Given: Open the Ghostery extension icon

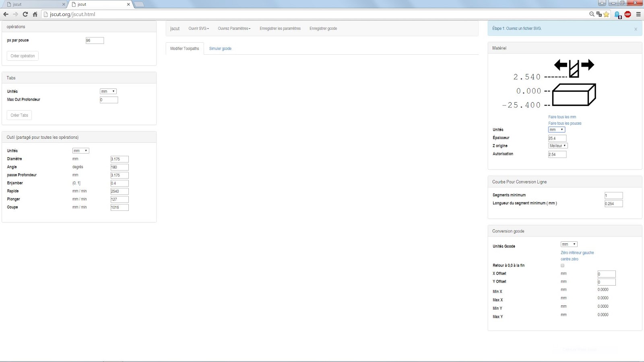Looking at the screenshot, I should click(617, 13).
